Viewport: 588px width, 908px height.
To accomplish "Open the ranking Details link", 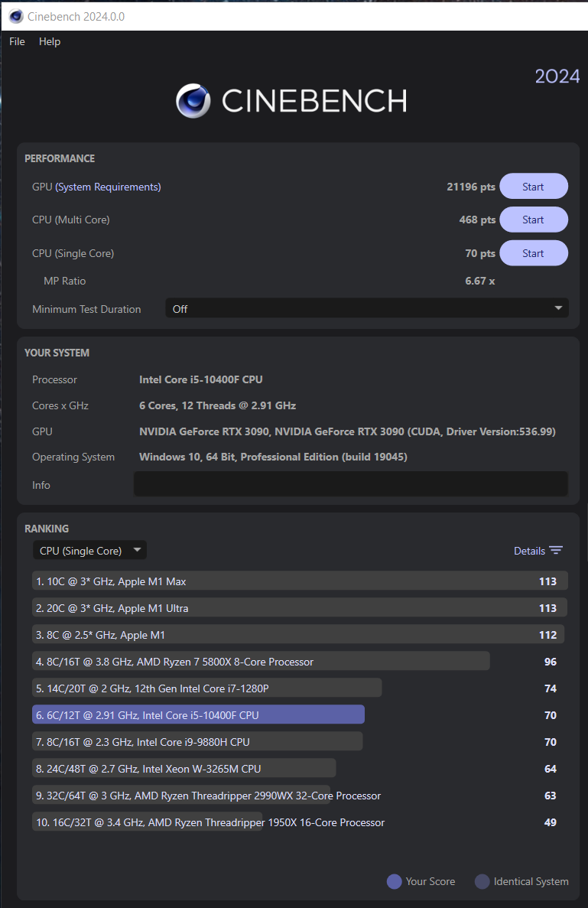I will point(529,551).
